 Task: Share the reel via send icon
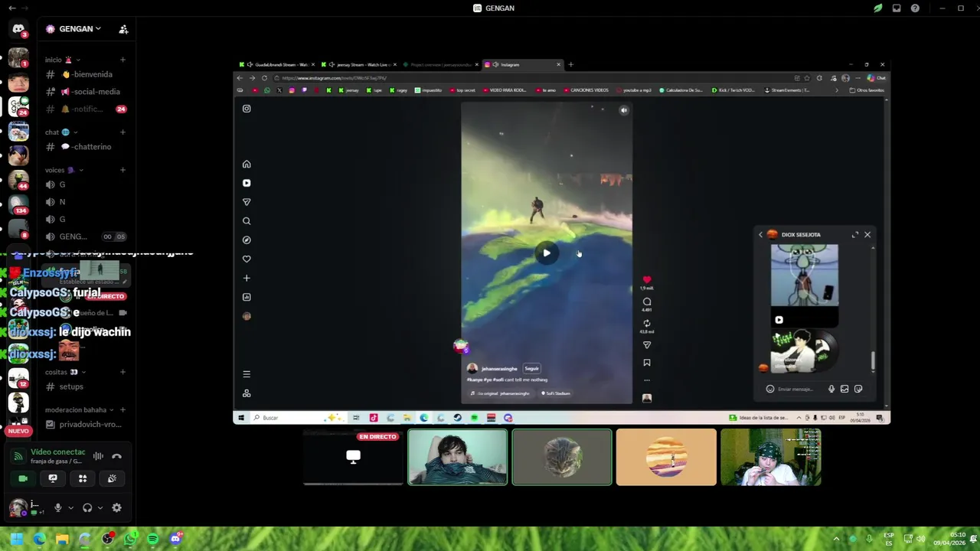647,345
